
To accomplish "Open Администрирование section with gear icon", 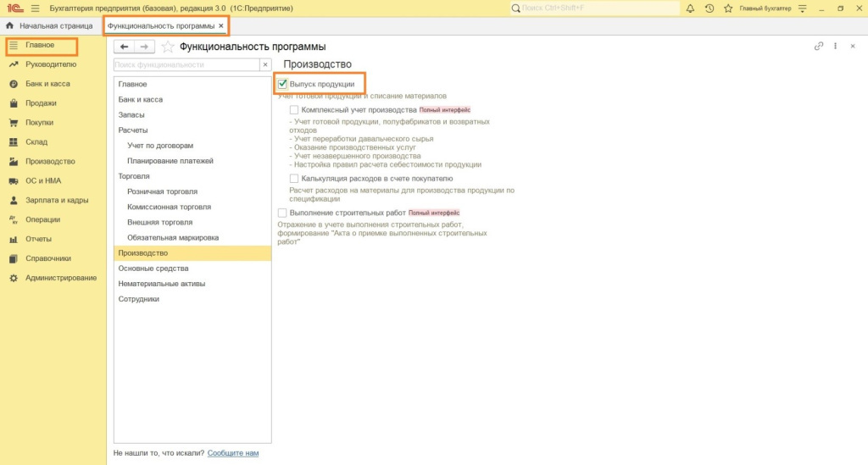I will coord(59,278).
